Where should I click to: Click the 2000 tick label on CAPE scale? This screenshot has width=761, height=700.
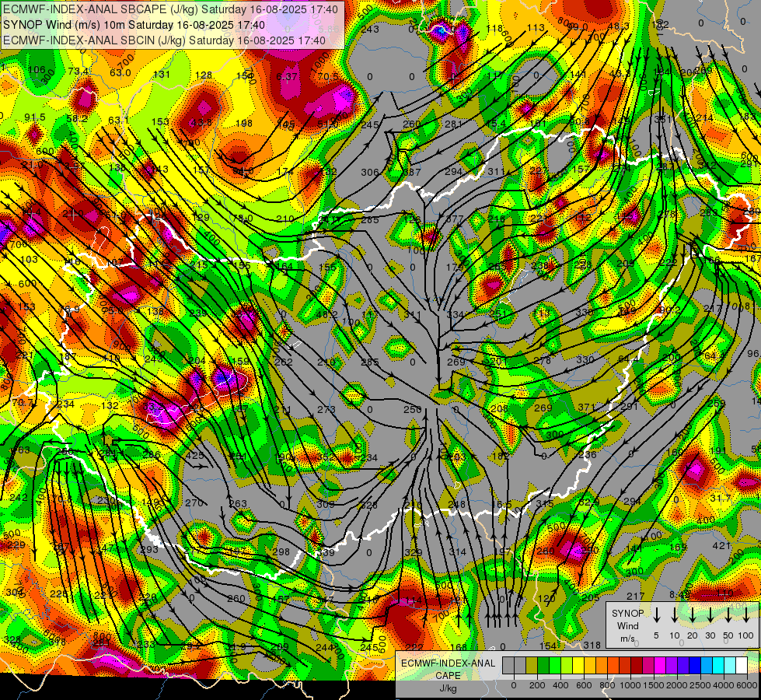[676, 685]
